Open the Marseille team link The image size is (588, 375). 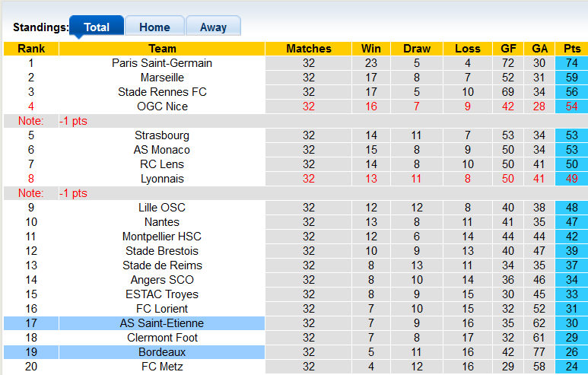point(162,78)
